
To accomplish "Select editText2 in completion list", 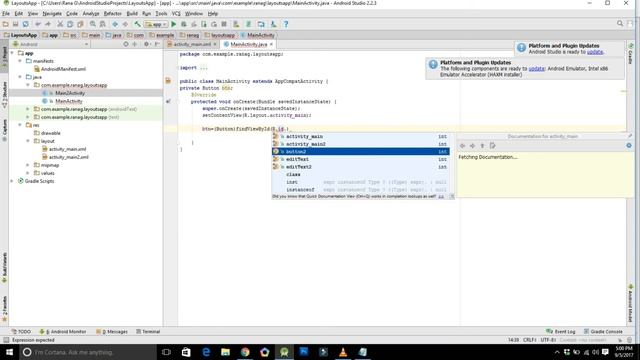I will tap(360, 167).
